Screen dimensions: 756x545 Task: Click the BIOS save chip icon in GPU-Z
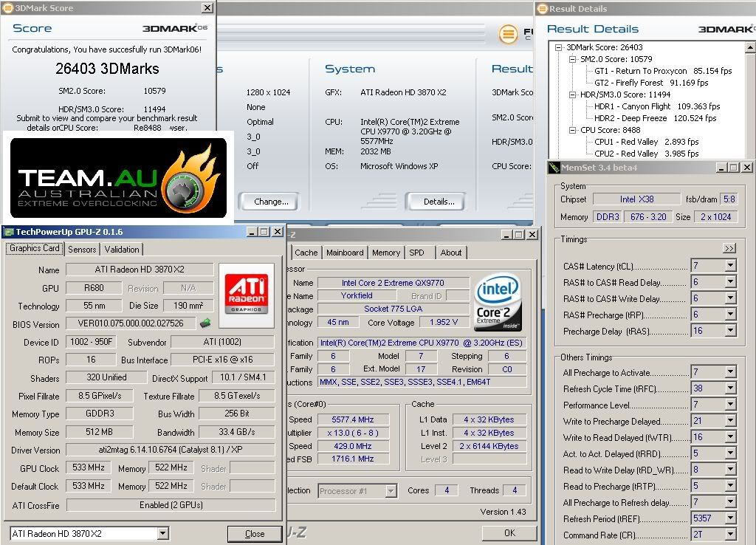pos(205,323)
